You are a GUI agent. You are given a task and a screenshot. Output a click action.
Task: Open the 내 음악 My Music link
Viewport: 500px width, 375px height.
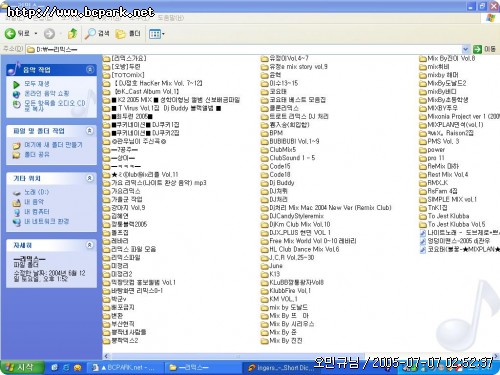[34, 202]
